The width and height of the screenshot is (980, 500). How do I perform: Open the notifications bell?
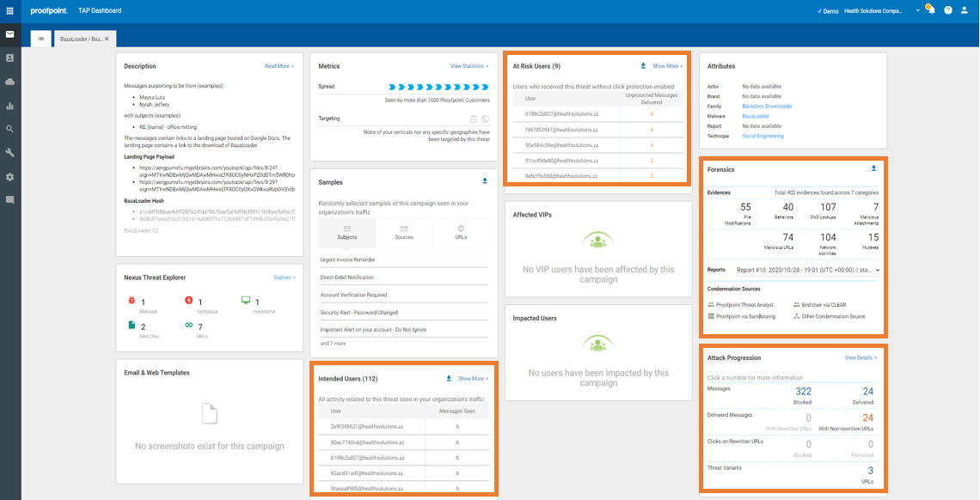[931, 10]
